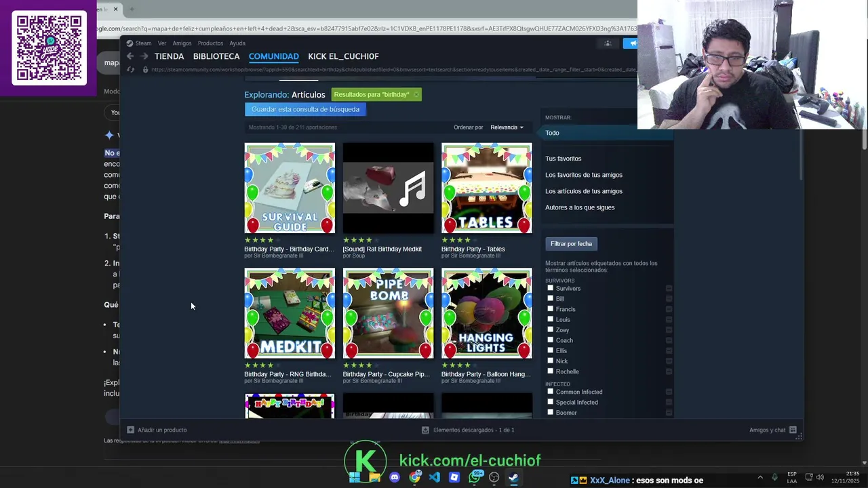Check the Special Infected filter
Screen dimensions: 868x488
coord(550,402)
